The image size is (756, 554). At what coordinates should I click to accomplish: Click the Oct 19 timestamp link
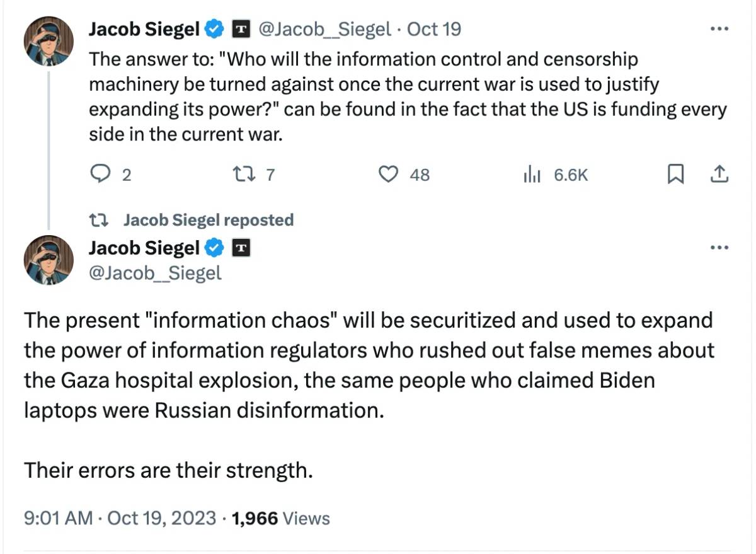point(435,29)
